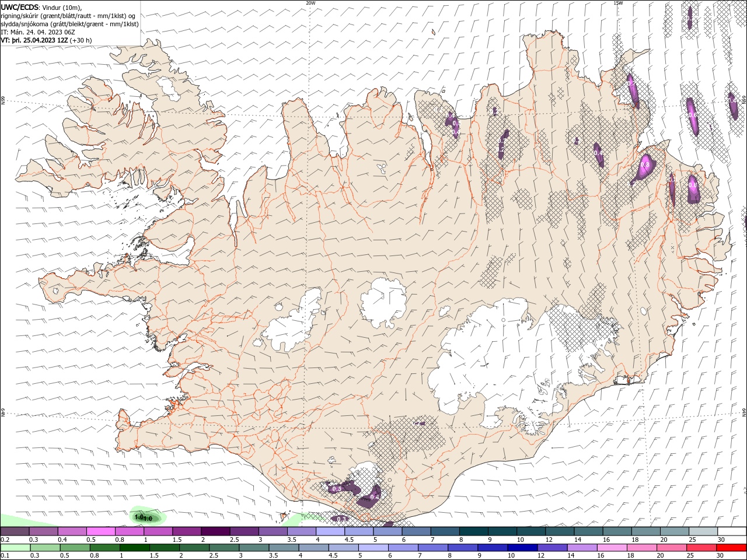Pick the dark blue 10 swatch in bottom legend row
Image resolution: width=747 pixels, height=560 pixels.
(521, 548)
